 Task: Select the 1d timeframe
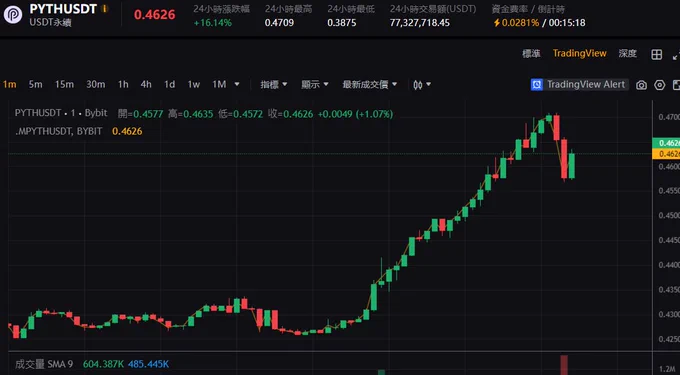point(170,85)
